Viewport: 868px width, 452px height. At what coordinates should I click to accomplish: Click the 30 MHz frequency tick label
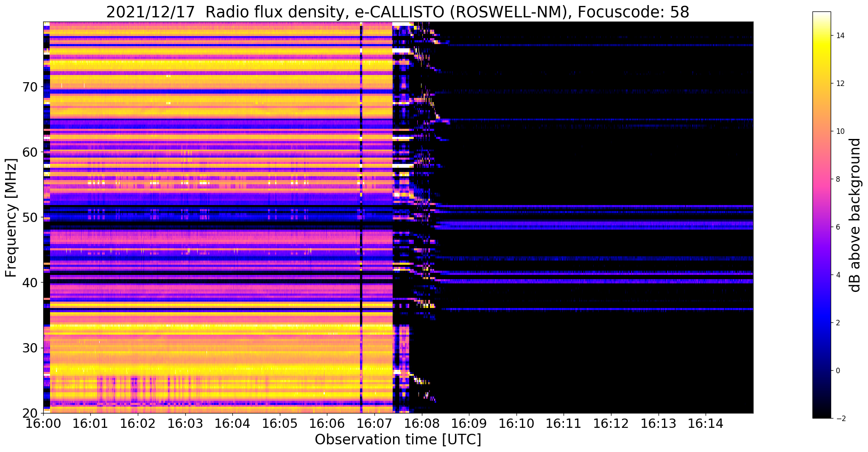click(31, 348)
